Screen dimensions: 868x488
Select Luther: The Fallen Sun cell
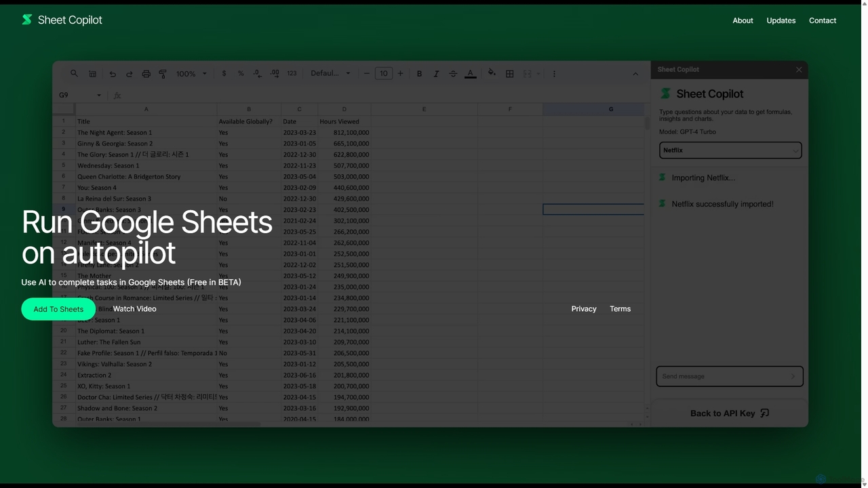point(146,342)
